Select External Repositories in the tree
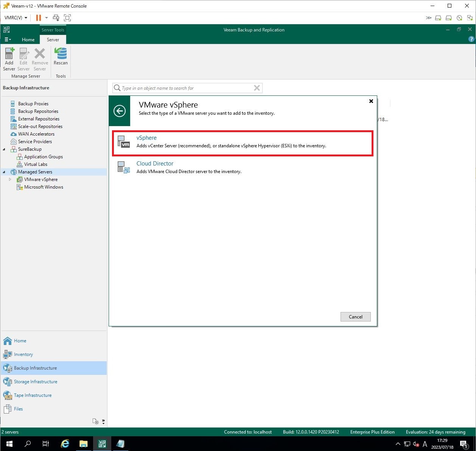This screenshot has width=476, height=451. (39, 119)
